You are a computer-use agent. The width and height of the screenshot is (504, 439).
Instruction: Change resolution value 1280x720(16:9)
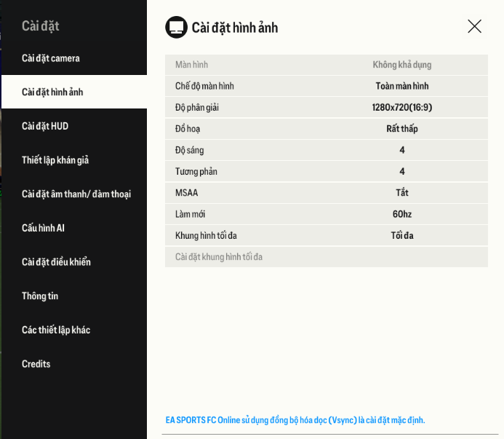pos(401,108)
